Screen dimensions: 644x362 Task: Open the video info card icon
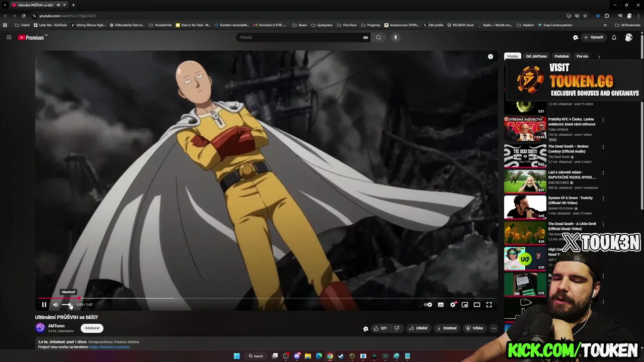click(491, 57)
